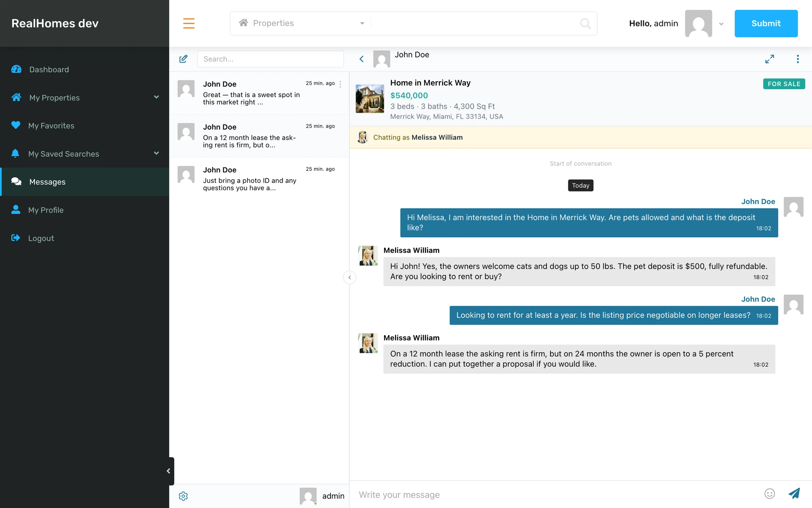Click Hello, admin greeting

point(653,23)
